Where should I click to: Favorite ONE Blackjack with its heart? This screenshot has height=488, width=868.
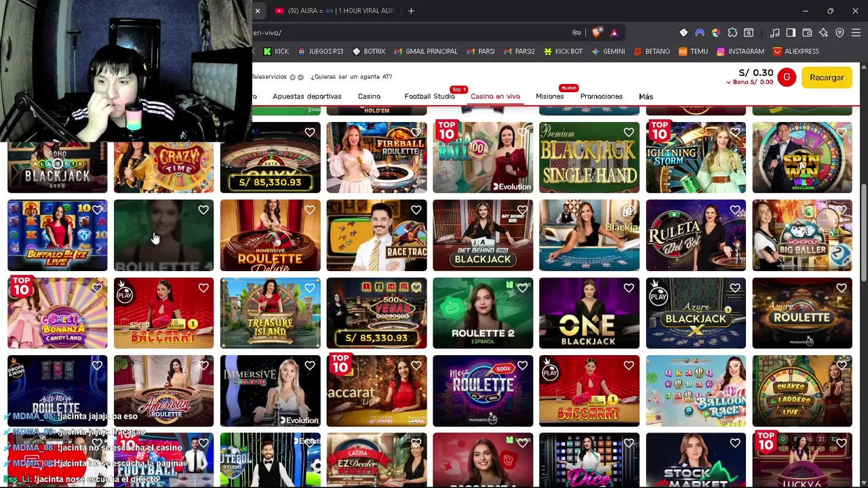point(629,288)
